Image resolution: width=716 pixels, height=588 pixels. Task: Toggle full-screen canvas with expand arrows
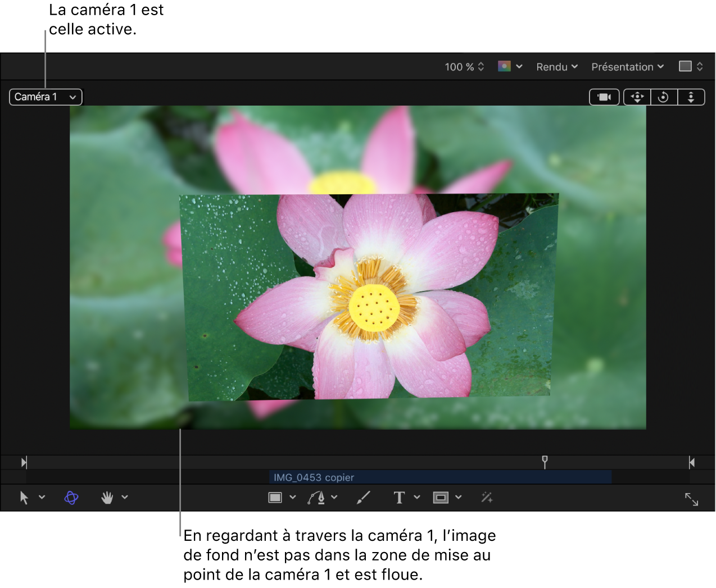[691, 499]
